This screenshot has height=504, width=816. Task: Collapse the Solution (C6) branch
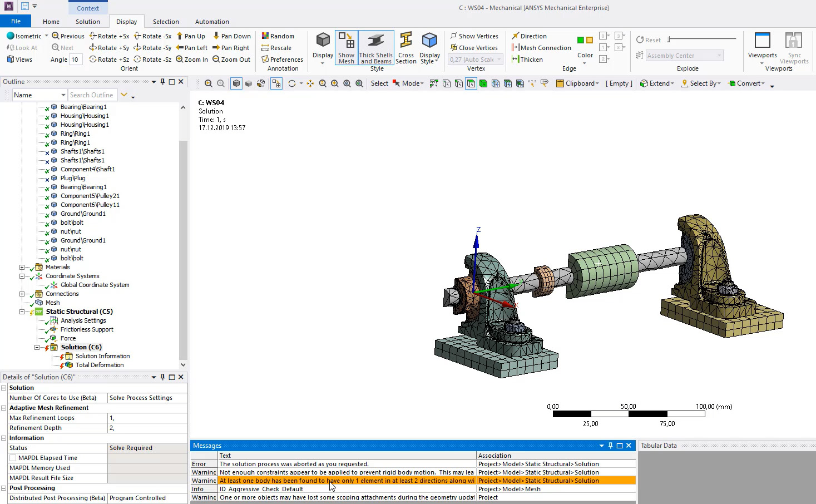click(37, 347)
